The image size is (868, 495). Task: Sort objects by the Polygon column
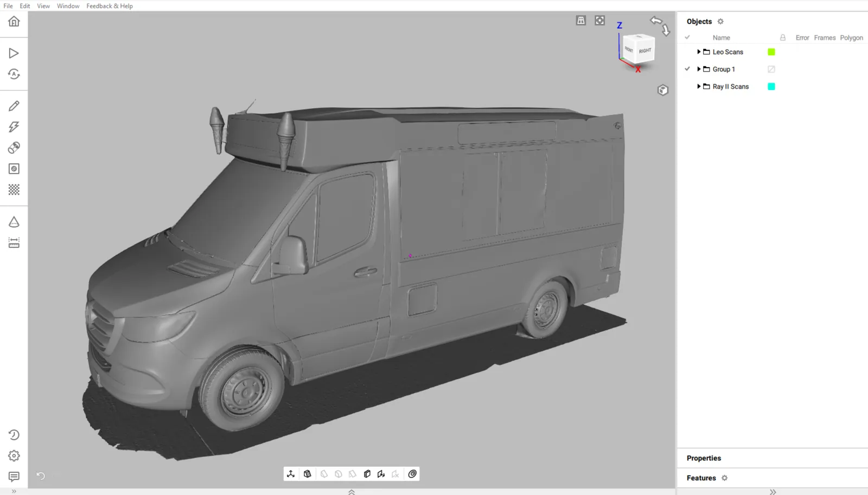(x=852, y=38)
